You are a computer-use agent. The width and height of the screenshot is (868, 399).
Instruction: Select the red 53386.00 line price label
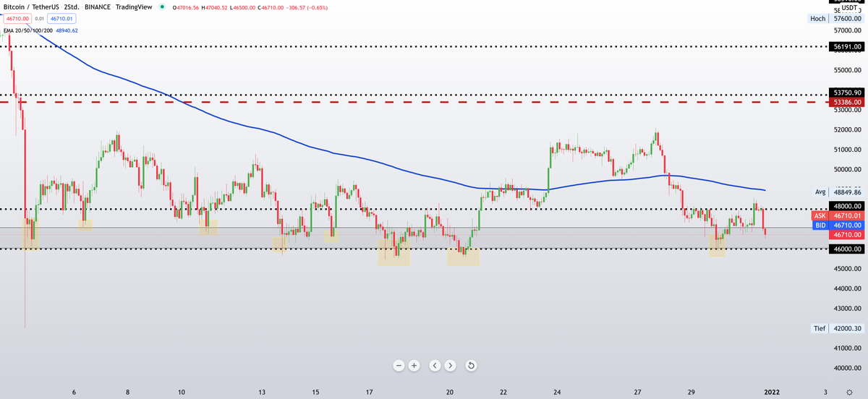(x=847, y=103)
